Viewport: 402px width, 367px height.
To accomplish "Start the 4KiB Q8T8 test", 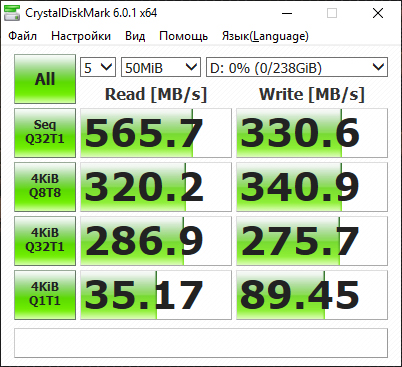I will tap(45, 187).
